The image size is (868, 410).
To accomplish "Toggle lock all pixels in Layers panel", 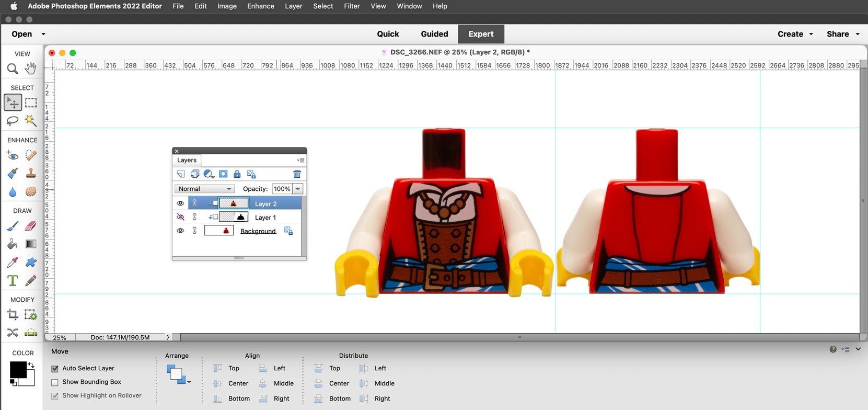I will click(237, 174).
